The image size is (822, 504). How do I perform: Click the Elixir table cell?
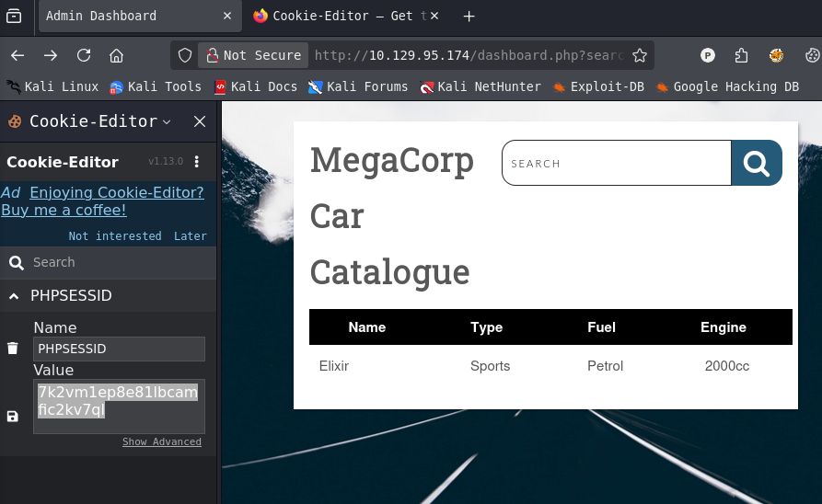[334, 366]
